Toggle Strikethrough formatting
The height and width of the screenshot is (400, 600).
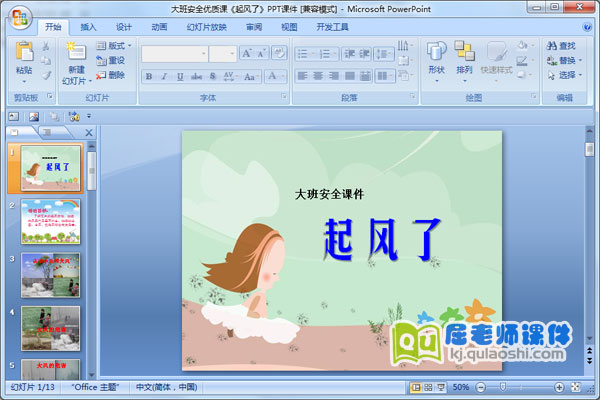[x=197, y=76]
